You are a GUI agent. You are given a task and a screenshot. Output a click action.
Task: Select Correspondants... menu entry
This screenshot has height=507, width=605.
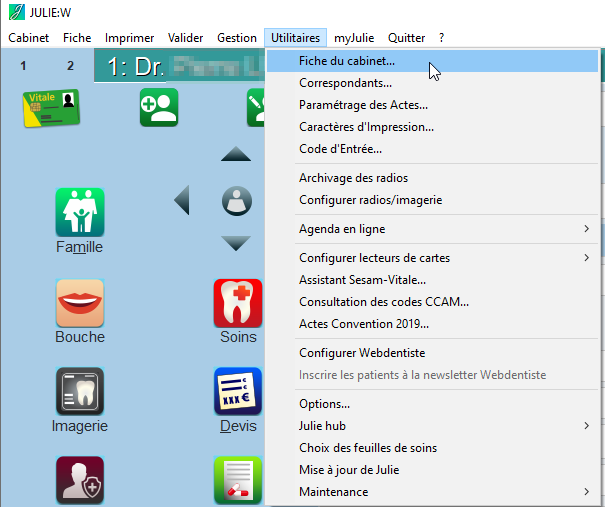(x=432, y=83)
